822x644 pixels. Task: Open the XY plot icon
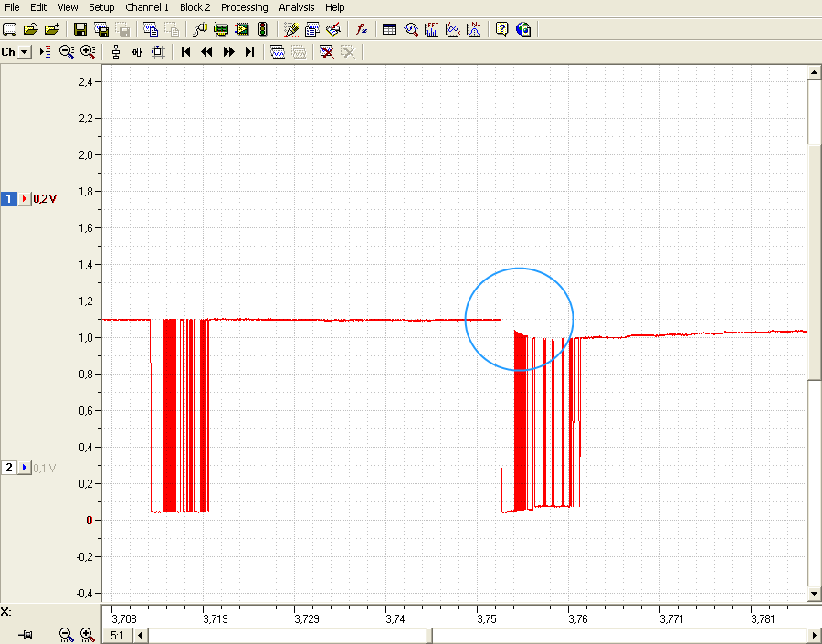point(453,29)
